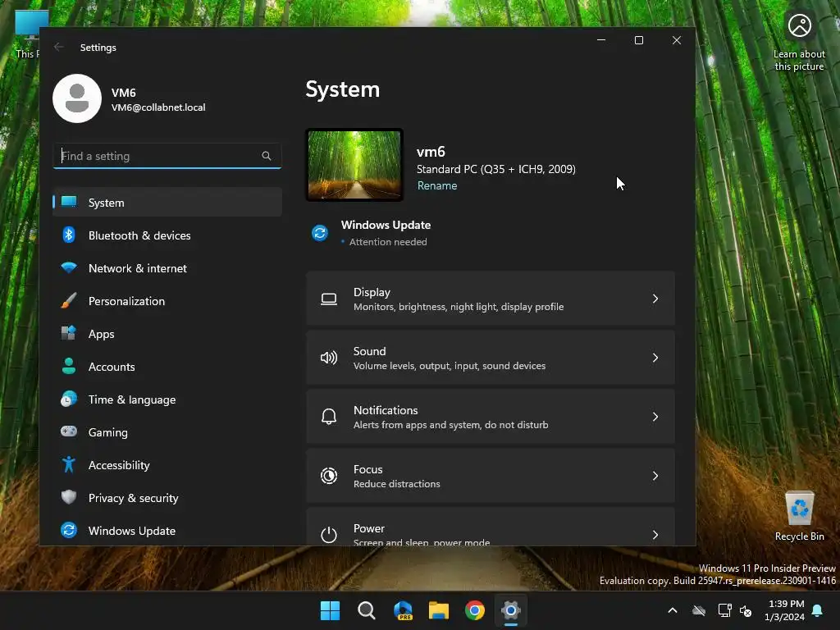Screen dimensions: 840x630
Task: Click the Personalization paintbrush icon
Action: pos(69,300)
